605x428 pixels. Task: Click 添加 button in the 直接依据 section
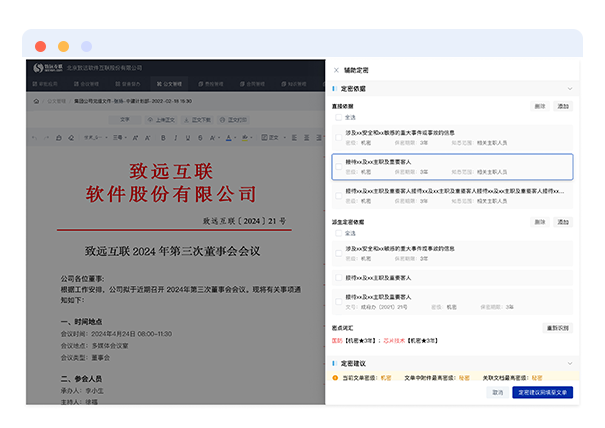point(563,105)
